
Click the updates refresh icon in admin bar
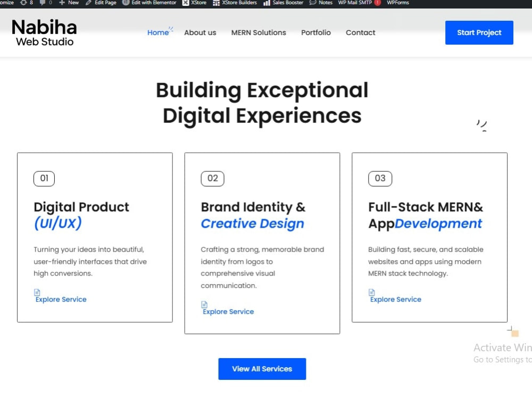click(x=23, y=3)
